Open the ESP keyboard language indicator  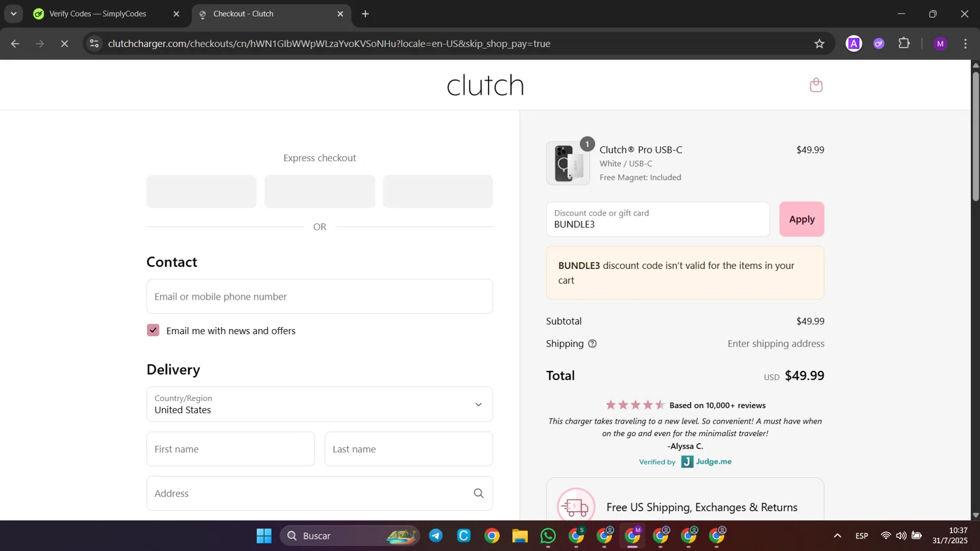click(x=862, y=536)
